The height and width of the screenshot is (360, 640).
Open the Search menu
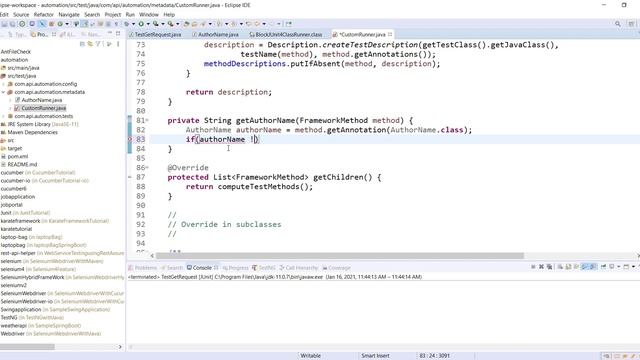[x=92, y=14]
